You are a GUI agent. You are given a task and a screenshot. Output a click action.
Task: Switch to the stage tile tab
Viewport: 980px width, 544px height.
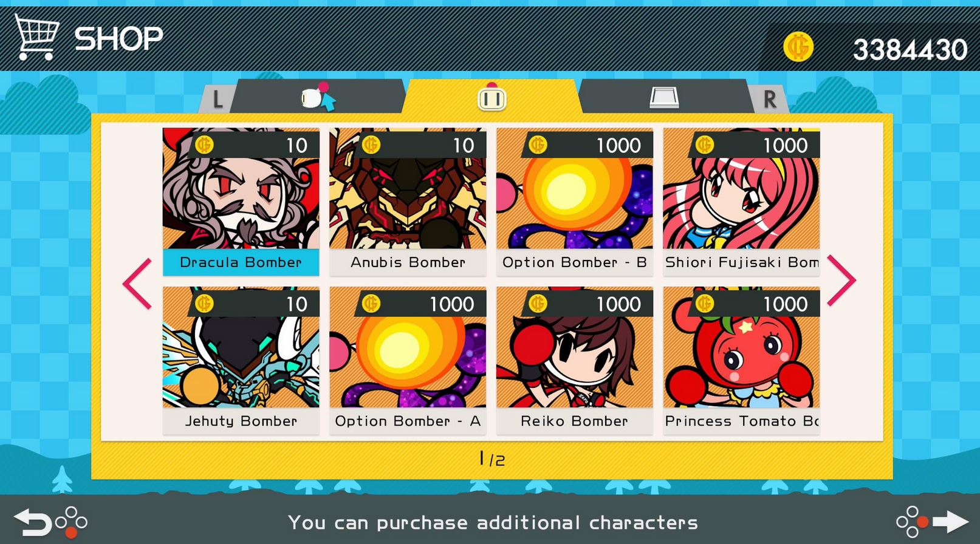coord(664,97)
